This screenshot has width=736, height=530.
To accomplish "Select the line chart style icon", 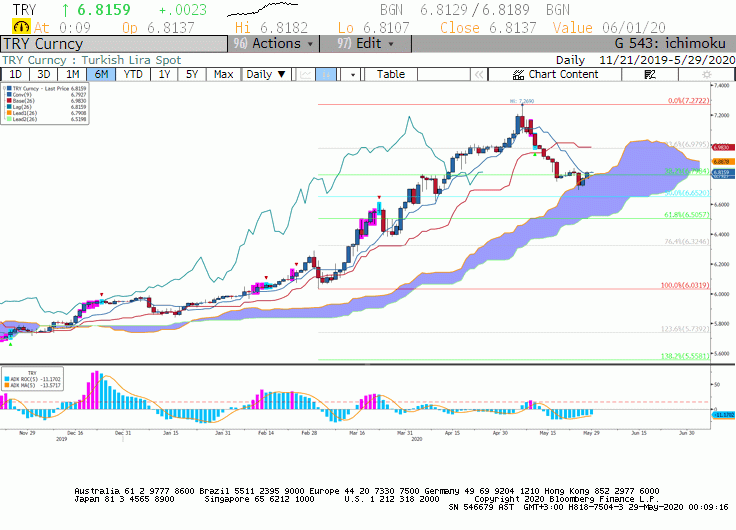I will click(x=306, y=74).
